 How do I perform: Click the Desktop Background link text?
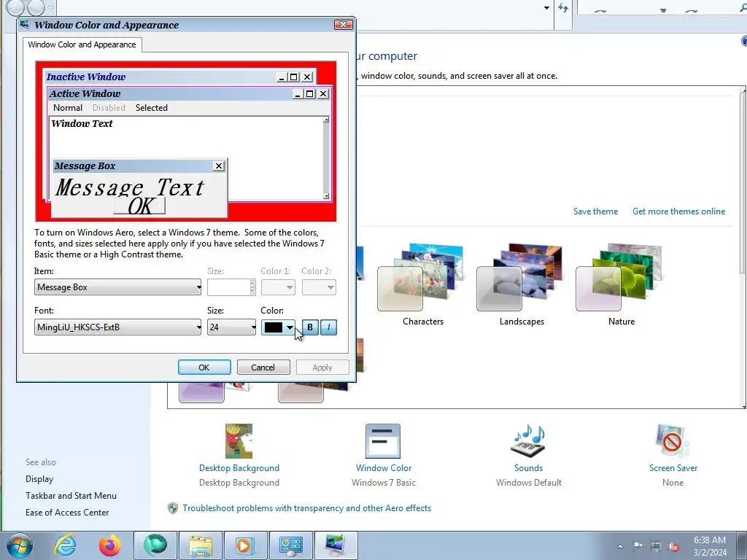(239, 468)
